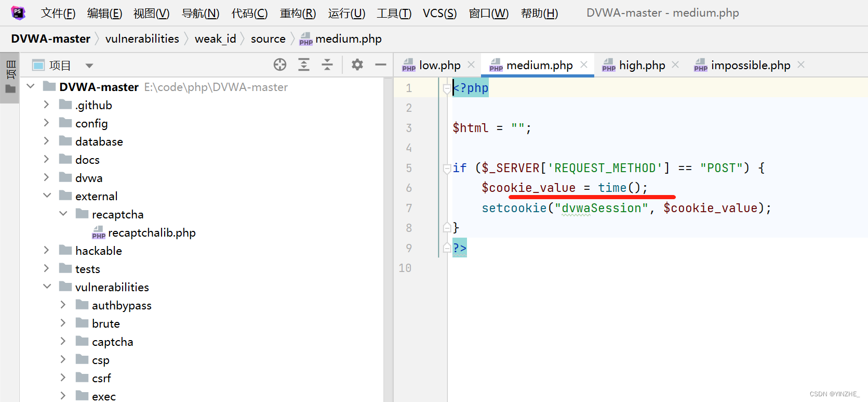Click the fold marker on line 5
Viewport: 868px width, 402px height.
[x=447, y=168]
